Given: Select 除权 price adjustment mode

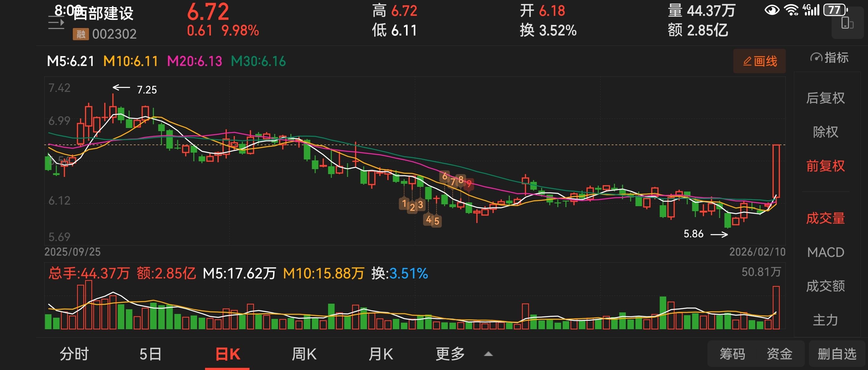Looking at the screenshot, I should point(825,132).
